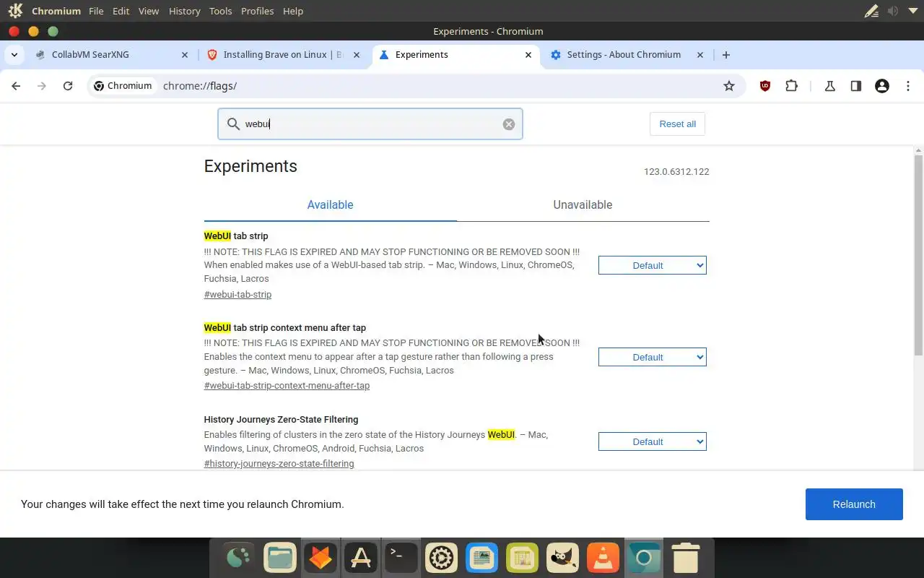The image size is (924, 578).
Task: Open the file manager in the dock
Action: point(279,558)
